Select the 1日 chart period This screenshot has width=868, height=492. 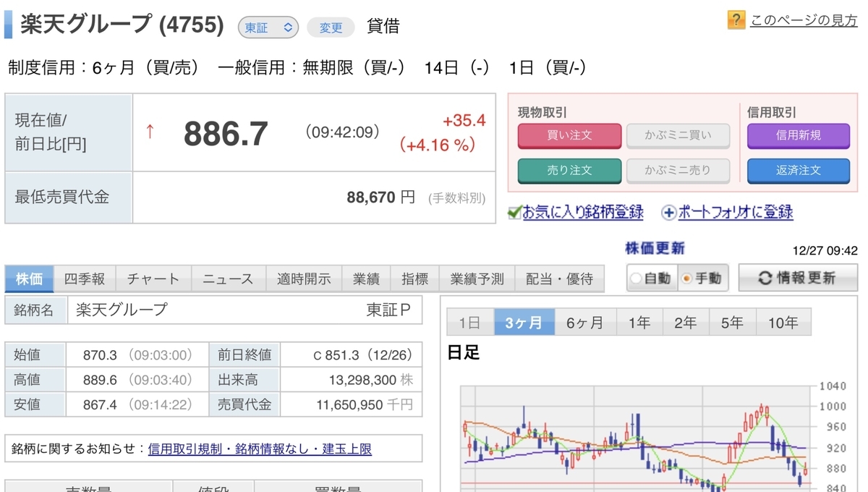point(470,322)
